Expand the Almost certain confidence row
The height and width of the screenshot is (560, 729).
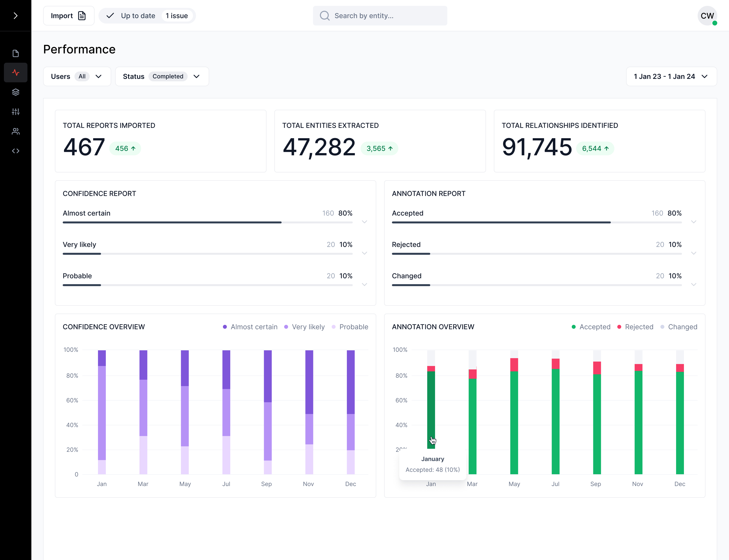point(364,222)
